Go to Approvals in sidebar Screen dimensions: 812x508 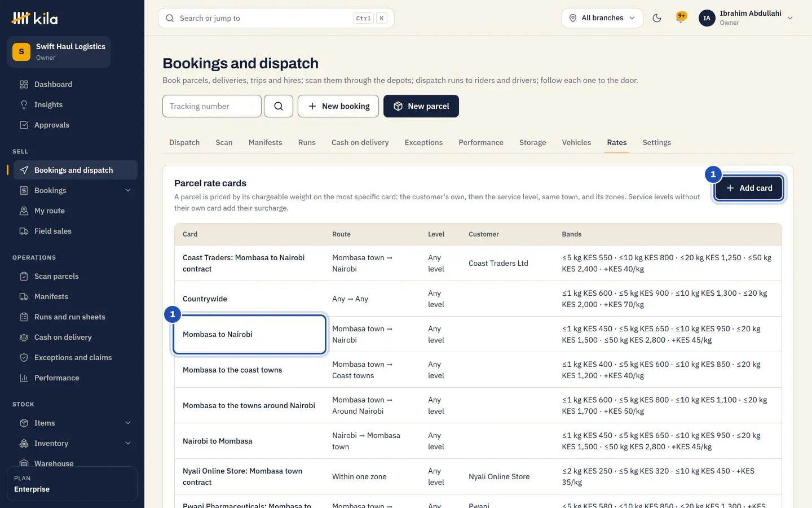[x=76, y=125]
